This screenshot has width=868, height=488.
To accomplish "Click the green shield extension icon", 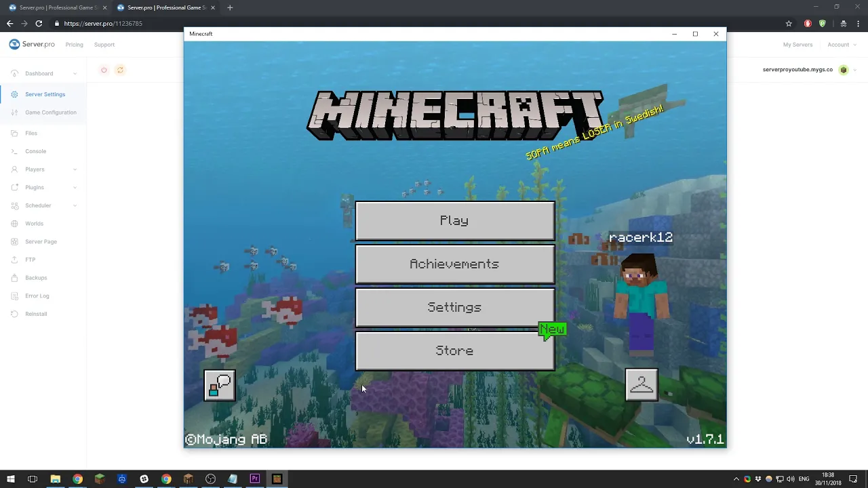I will coord(823,23).
